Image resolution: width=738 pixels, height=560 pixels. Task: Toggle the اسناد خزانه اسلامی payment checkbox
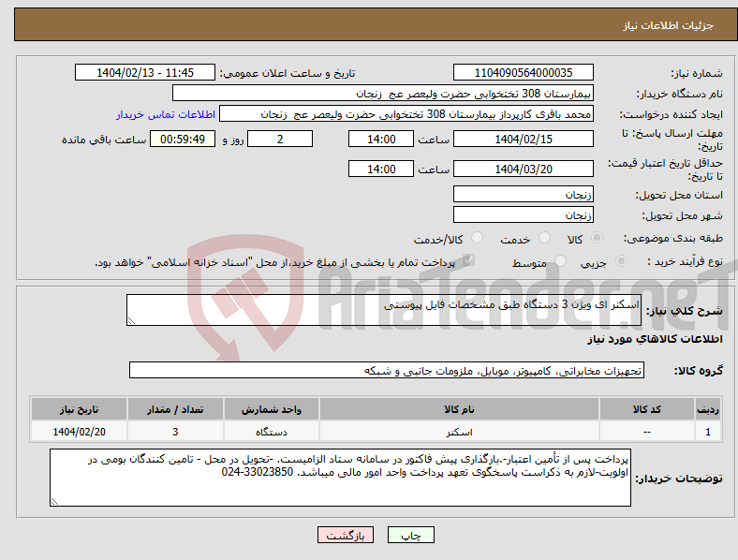468,260
